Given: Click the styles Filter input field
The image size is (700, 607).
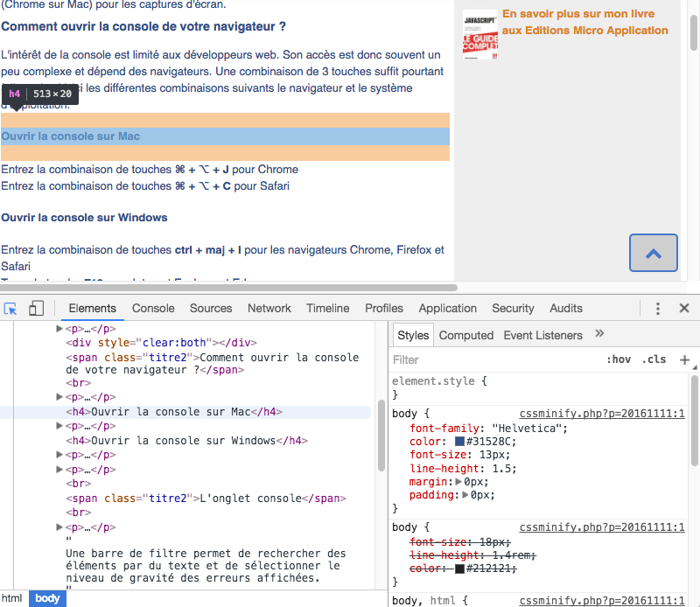Looking at the screenshot, I should 495,359.
